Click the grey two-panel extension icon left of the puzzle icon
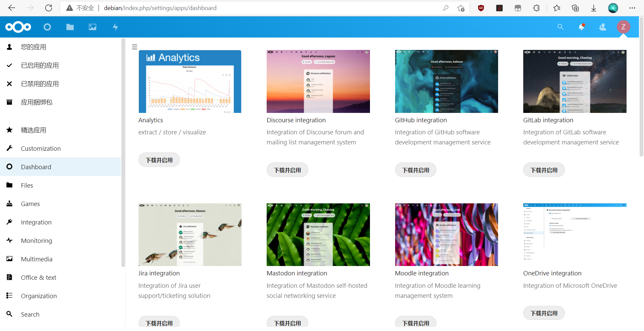 [518, 8]
